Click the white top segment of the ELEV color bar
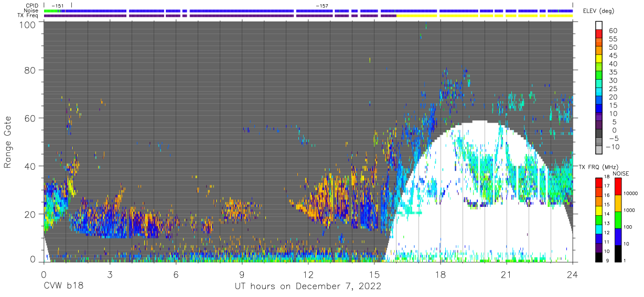 (598, 26)
